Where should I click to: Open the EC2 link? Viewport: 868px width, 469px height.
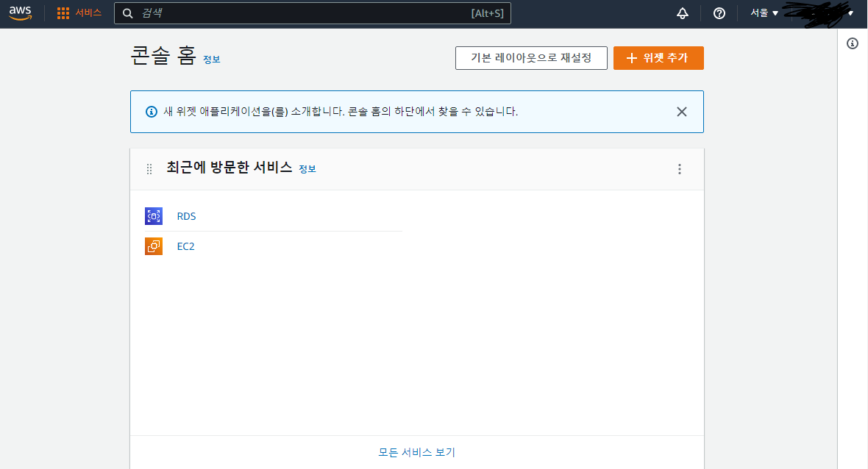click(x=185, y=247)
